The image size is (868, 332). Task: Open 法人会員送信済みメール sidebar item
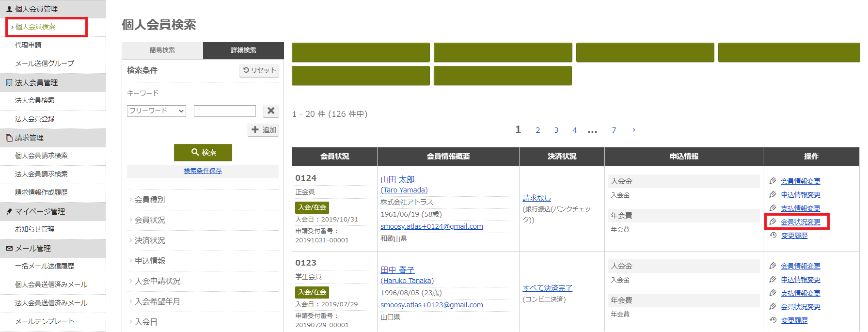[x=51, y=303]
